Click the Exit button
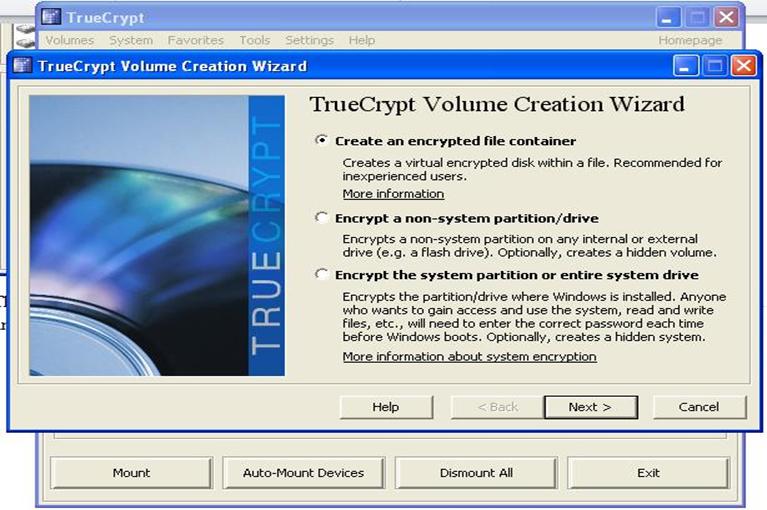 pos(648,473)
